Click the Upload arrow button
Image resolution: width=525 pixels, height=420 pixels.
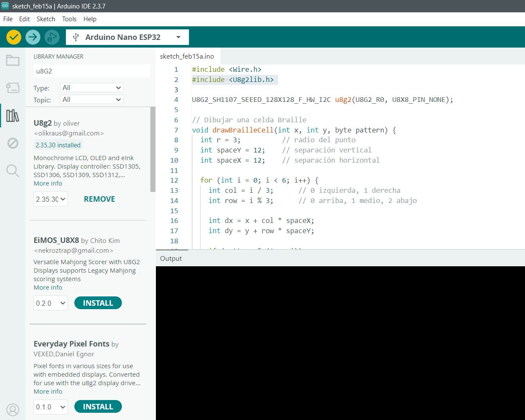(33, 37)
